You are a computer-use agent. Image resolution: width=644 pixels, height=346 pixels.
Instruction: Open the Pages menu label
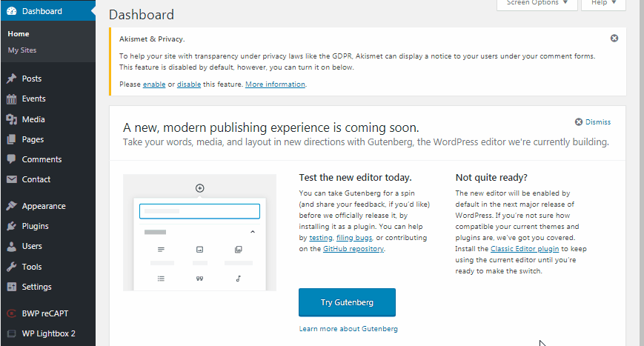click(x=33, y=139)
